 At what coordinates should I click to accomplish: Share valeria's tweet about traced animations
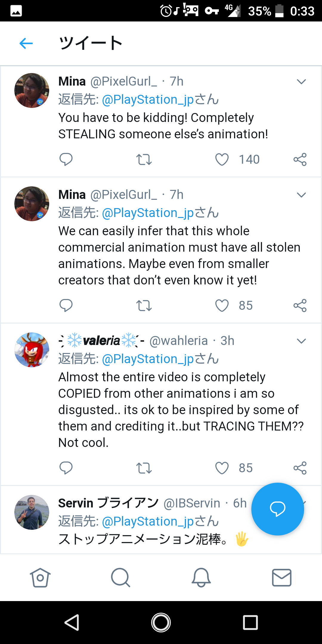pyautogui.click(x=300, y=468)
